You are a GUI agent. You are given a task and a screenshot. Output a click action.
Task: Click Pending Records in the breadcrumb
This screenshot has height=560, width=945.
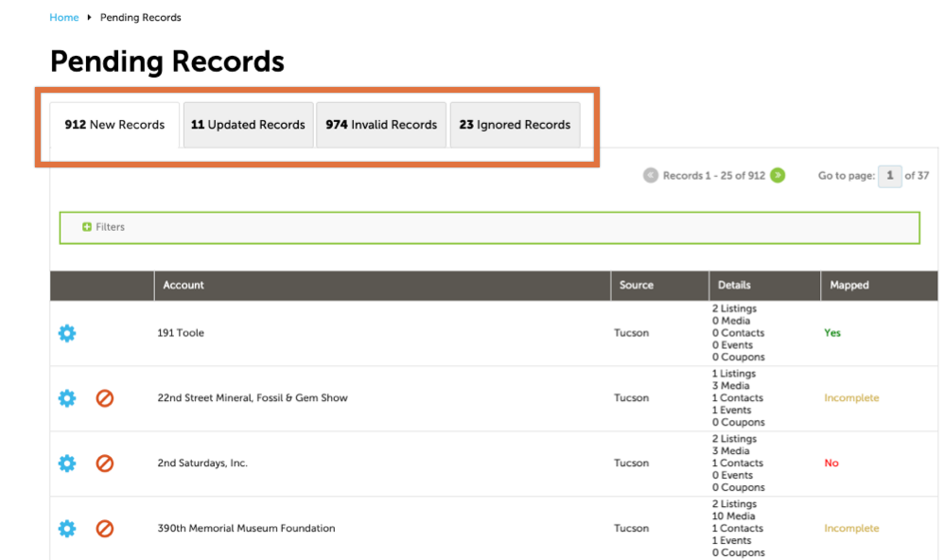140,17
